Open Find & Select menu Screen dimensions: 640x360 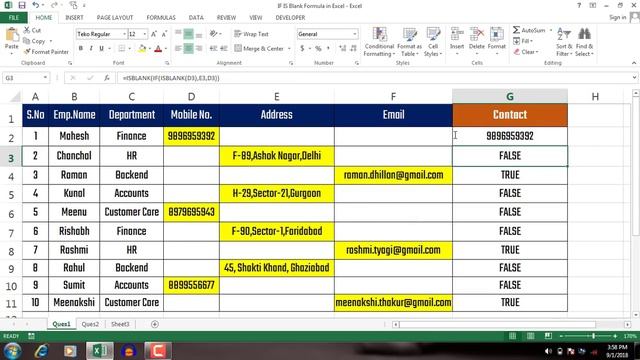click(584, 42)
